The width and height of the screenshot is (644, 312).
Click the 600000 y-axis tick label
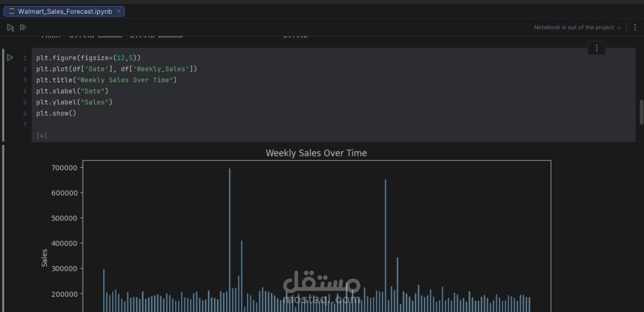pos(64,193)
